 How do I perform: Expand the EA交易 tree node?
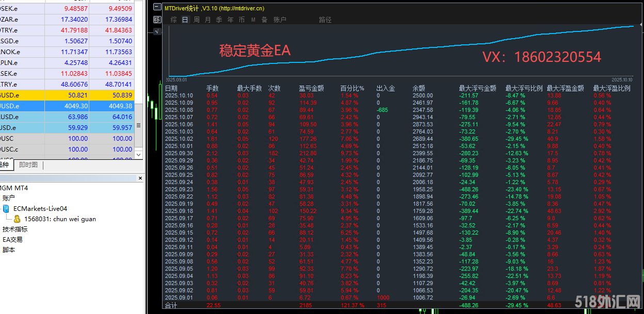(12, 240)
